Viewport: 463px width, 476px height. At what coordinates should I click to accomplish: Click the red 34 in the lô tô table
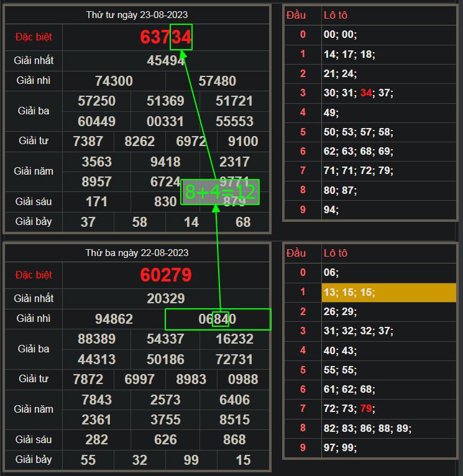tap(366, 93)
